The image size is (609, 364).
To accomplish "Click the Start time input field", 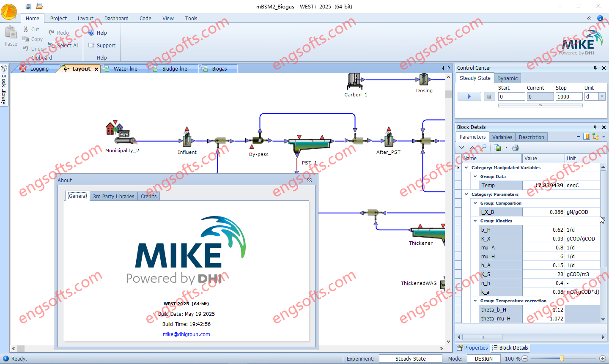I will pos(511,96).
